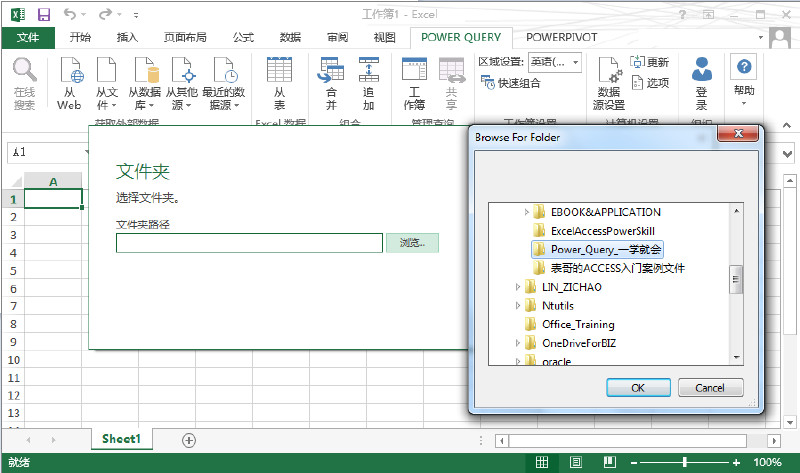Switch to Page Break Preview in status bar
Screen dimensions: 800x473
tap(610, 462)
